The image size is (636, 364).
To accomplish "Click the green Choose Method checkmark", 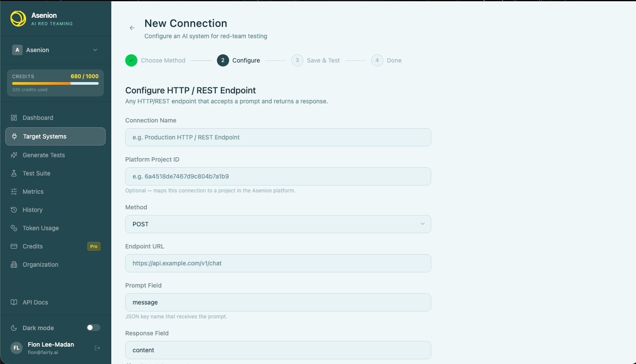I will pyautogui.click(x=131, y=60).
